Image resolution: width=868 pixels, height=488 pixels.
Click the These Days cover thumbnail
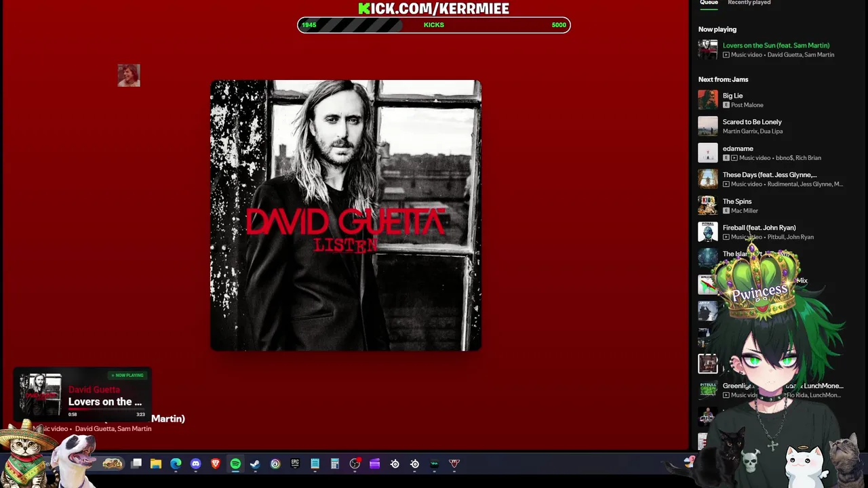tap(708, 180)
